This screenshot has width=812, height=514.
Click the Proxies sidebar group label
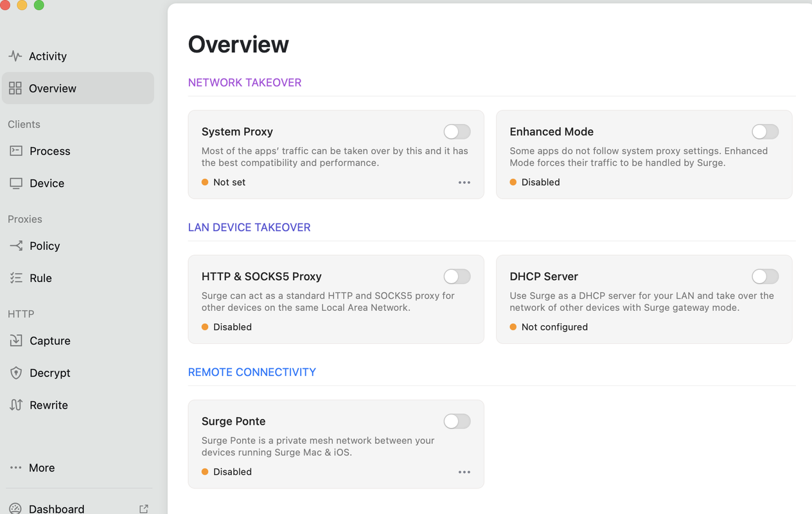25,219
